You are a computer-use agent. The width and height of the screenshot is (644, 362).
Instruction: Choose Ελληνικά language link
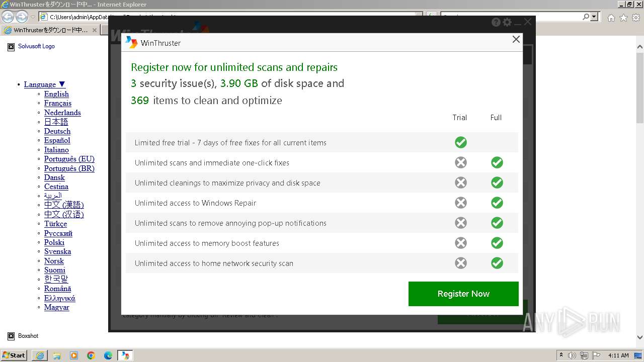tap(60, 298)
